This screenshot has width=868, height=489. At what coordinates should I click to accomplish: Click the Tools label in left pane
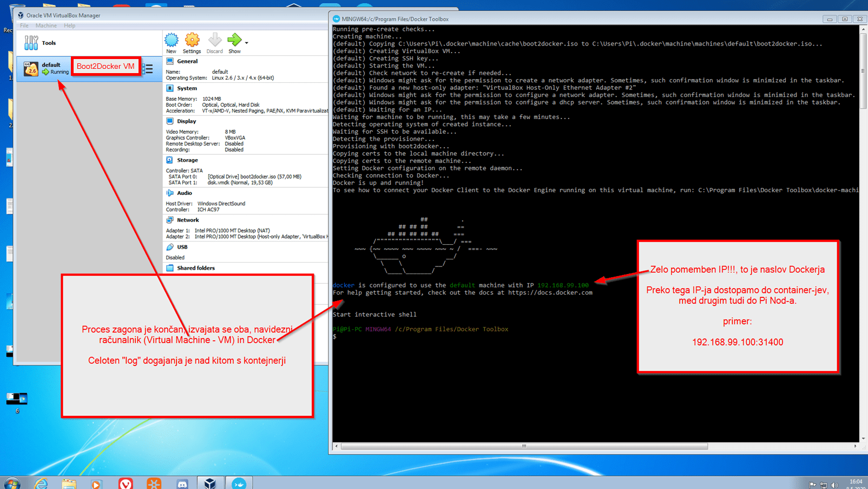point(49,43)
